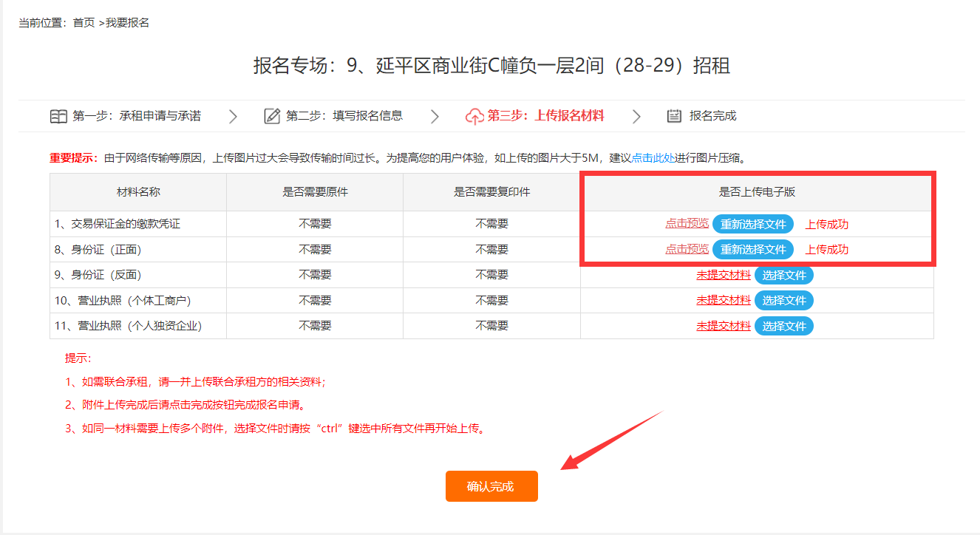Image resolution: width=980 pixels, height=535 pixels.
Task: Click chevron arrow after 填写报名信息 step
Action: coord(435,117)
